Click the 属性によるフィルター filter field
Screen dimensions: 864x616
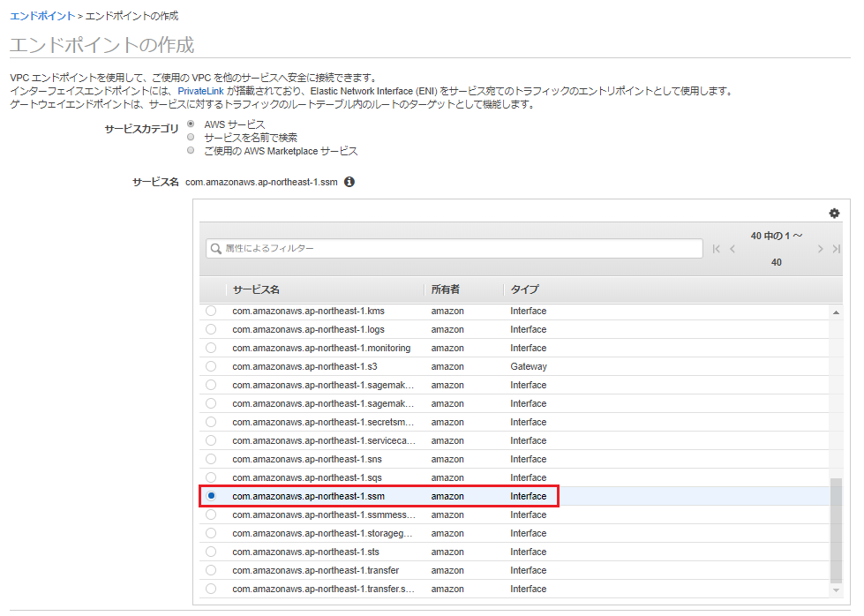(455, 249)
